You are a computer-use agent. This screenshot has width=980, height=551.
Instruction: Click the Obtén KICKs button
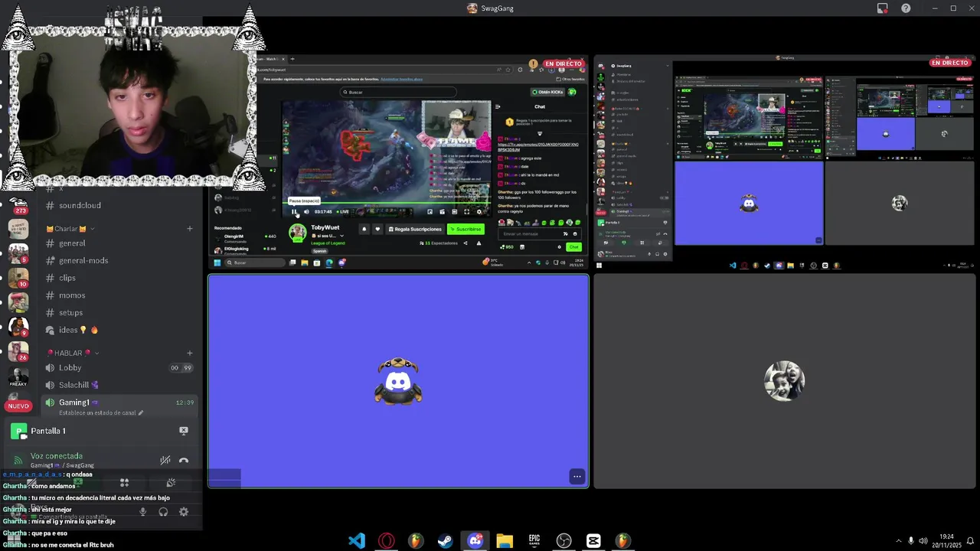click(x=547, y=92)
